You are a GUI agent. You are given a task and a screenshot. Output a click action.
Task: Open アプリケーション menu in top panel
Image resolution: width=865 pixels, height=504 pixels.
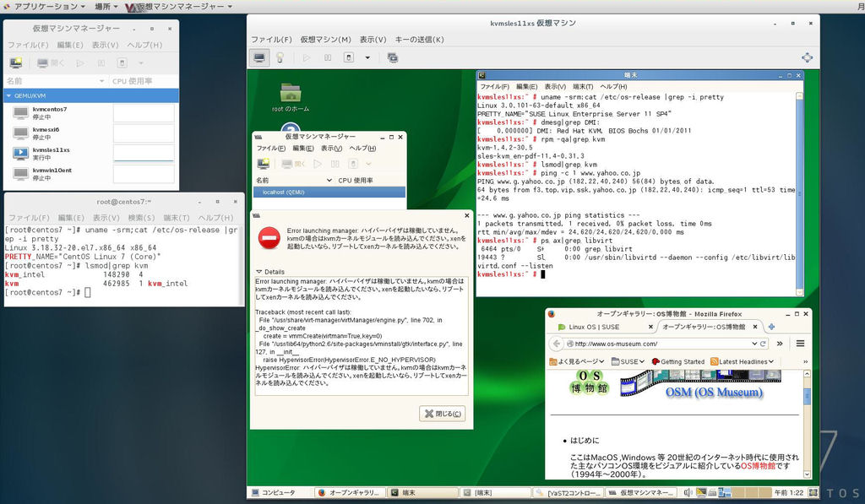[48, 7]
